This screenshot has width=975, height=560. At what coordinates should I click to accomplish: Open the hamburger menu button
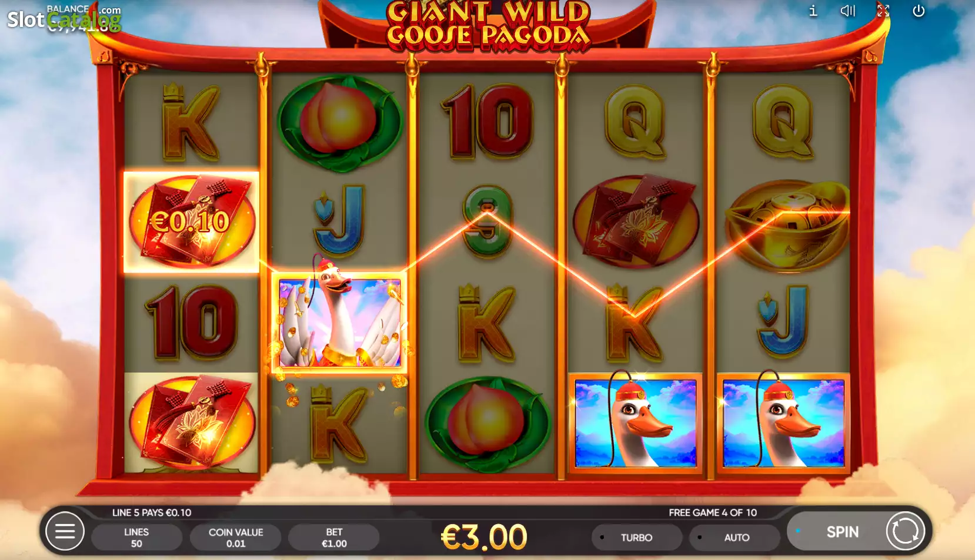point(65,531)
